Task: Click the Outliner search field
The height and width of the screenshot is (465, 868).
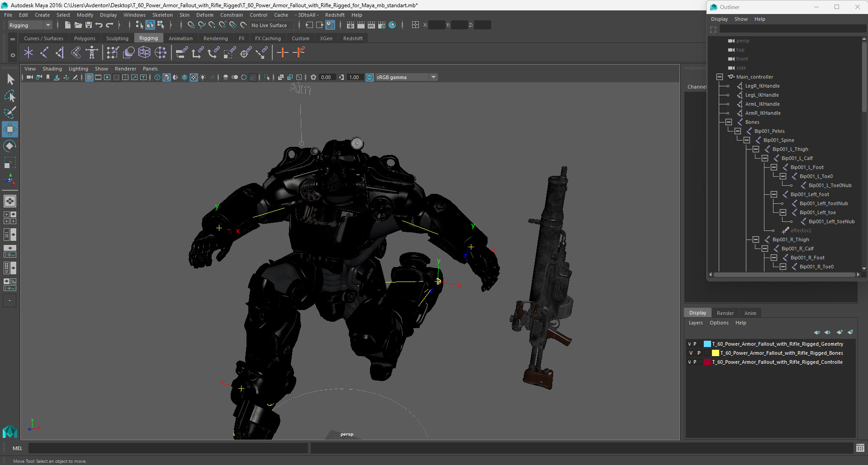Action: (x=792, y=29)
